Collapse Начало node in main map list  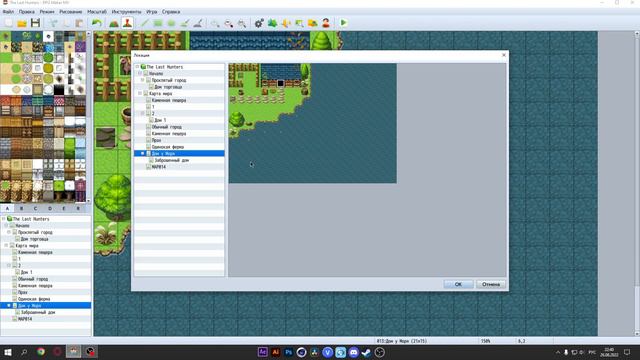(x=6, y=225)
